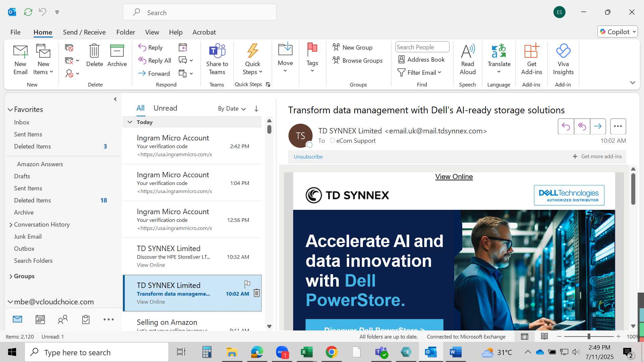Click the reply arrow in reading pane
Viewport: 644px width, 362px height.
pos(566,126)
